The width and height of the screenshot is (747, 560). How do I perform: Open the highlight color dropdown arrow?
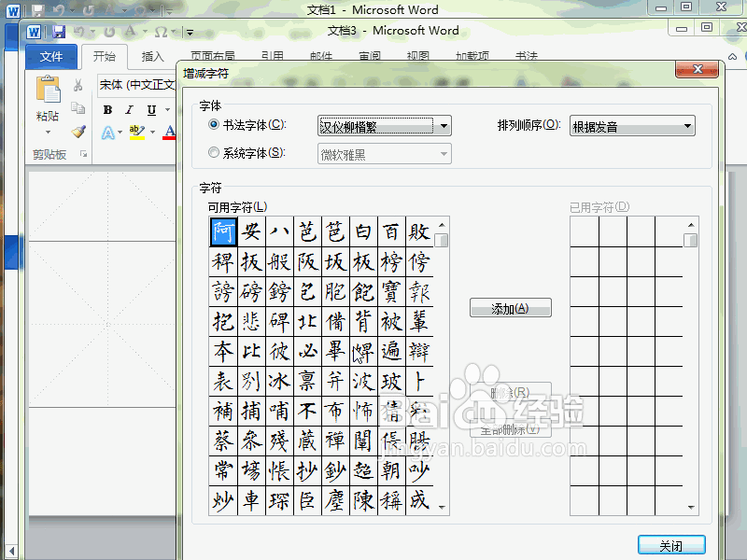(152, 132)
